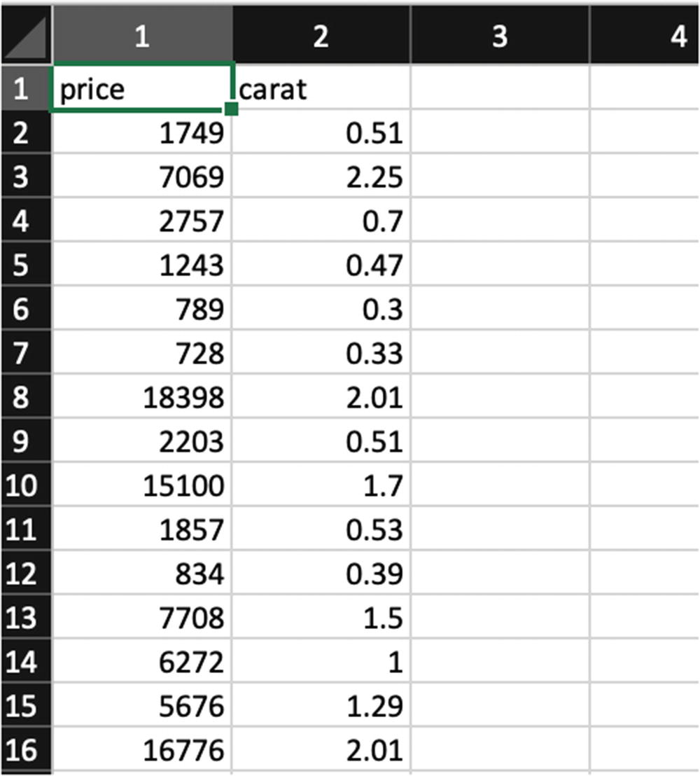
Task: Click the select-all triangle in the sheet corner
Action: coord(26,35)
